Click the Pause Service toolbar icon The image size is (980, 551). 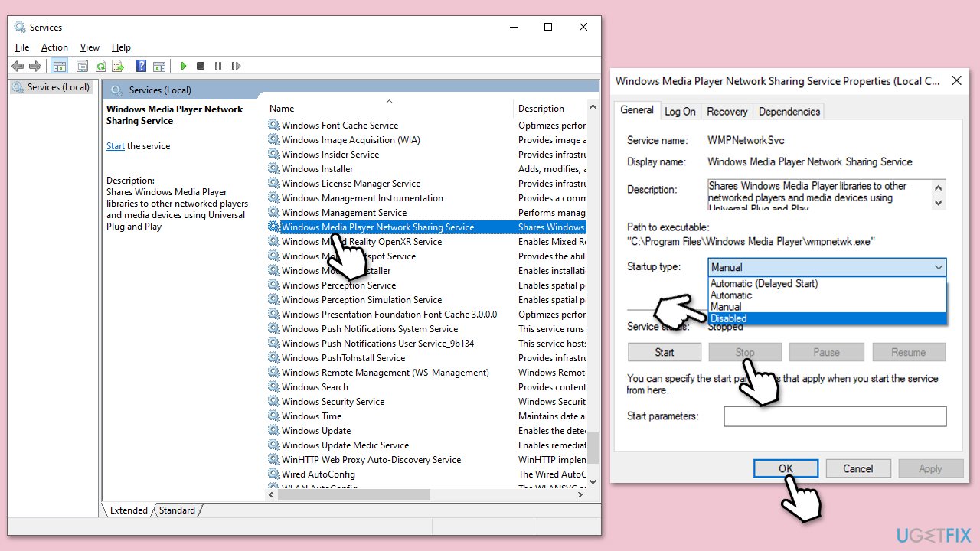218,67
